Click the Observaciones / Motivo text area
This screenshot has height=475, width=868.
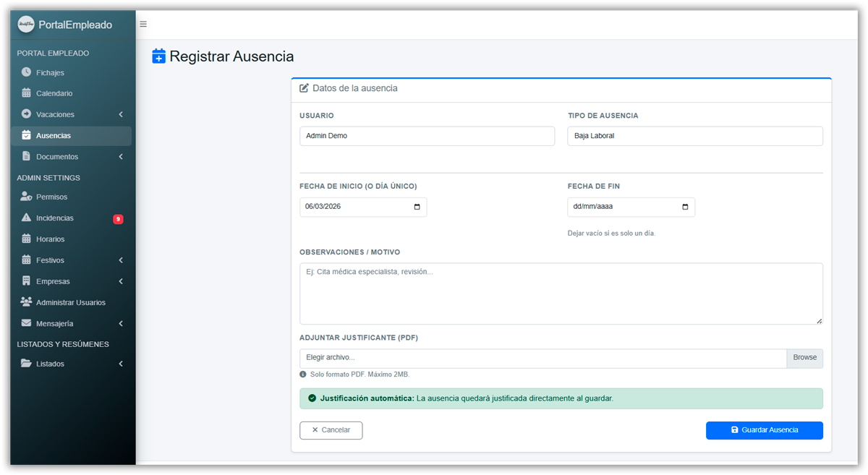pyautogui.click(x=561, y=294)
